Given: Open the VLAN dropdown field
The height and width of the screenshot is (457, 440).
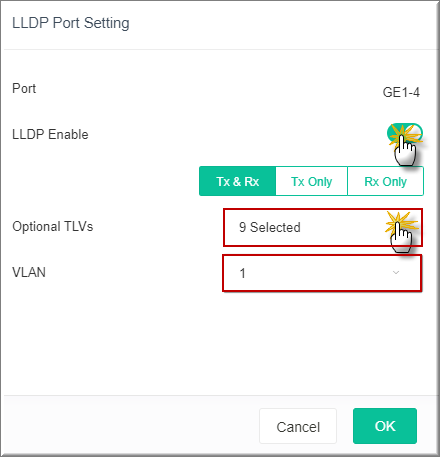Looking at the screenshot, I should [x=322, y=273].
